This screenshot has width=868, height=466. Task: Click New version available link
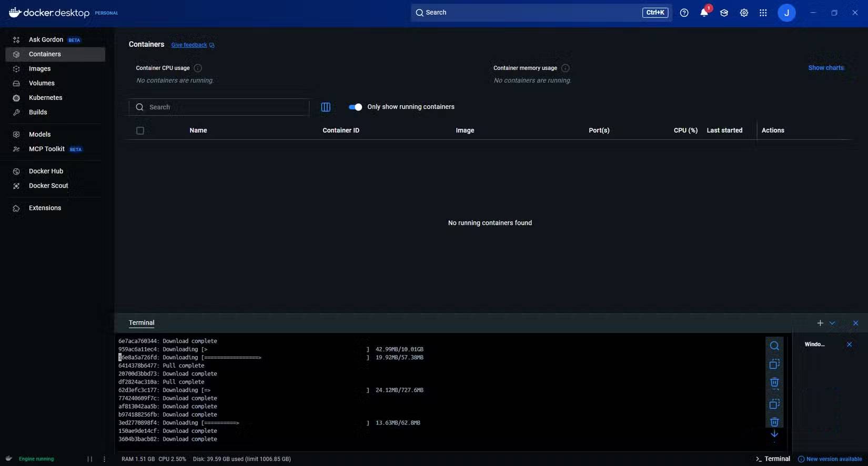pyautogui.click(x=830, y=459)
